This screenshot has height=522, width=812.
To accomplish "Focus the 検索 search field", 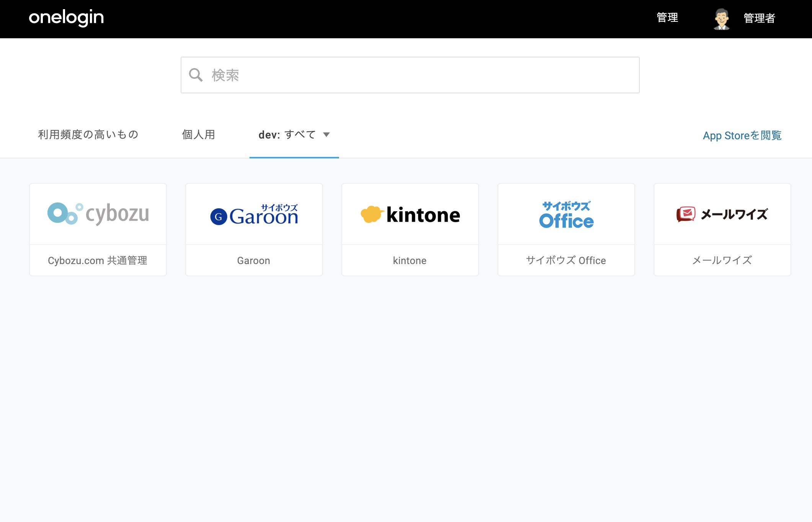I will point(410,75).
